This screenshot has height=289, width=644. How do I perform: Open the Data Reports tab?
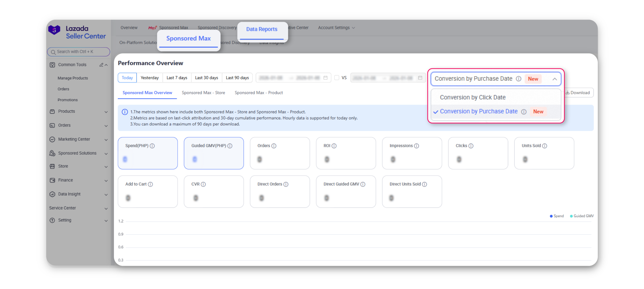click(x=262, y=29)
